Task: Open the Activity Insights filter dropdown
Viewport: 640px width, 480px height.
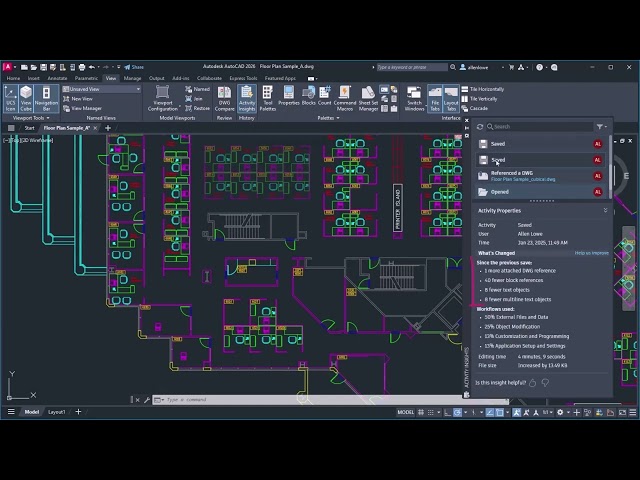Action: coord(601,127)
